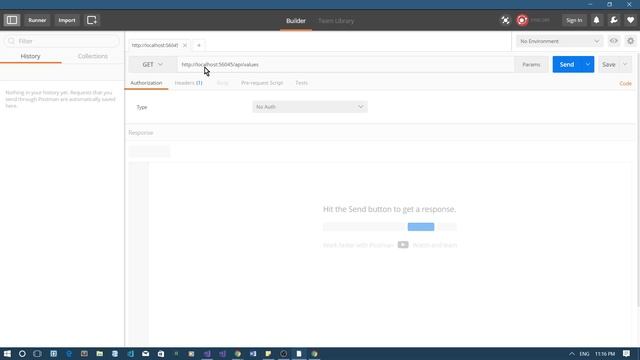The width and height of the screenshot is (640, 360).
Task: Open the GET method dropdown
Action: tap(152, 64)
